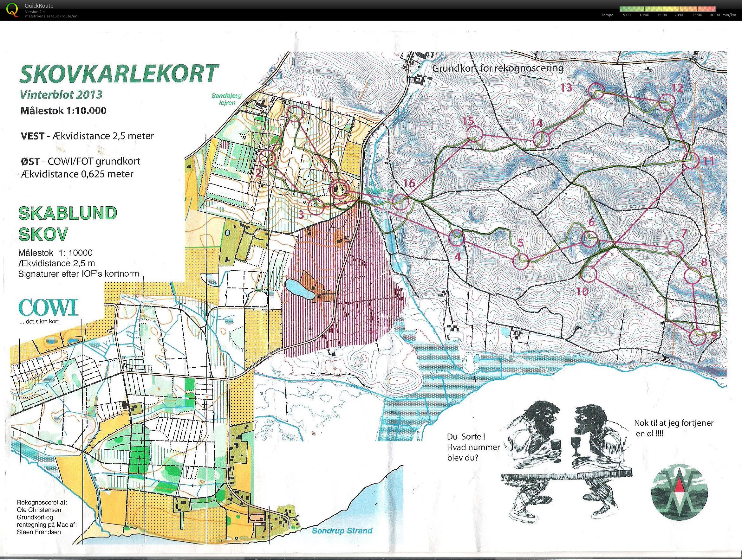Select control circle 16 on the map

click(400, 202)
